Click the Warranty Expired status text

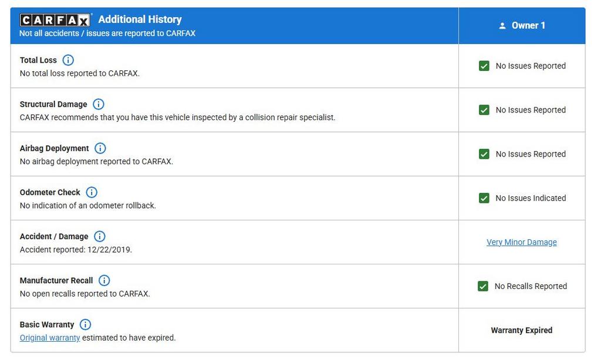tap(522, 331)
